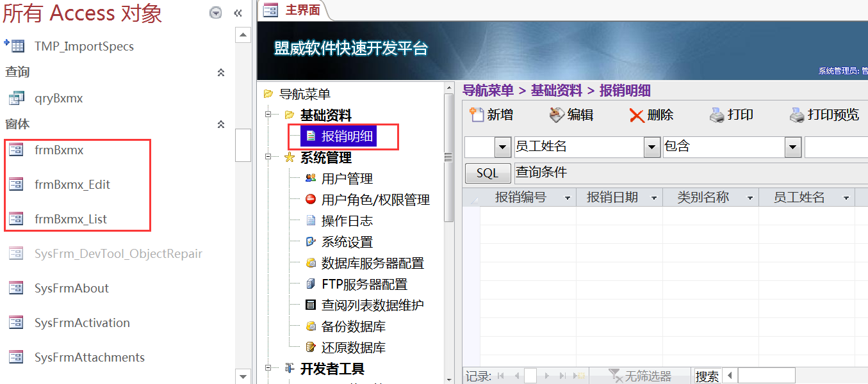Open the empty combo box before 员工姓名

[x=503, y=147]
